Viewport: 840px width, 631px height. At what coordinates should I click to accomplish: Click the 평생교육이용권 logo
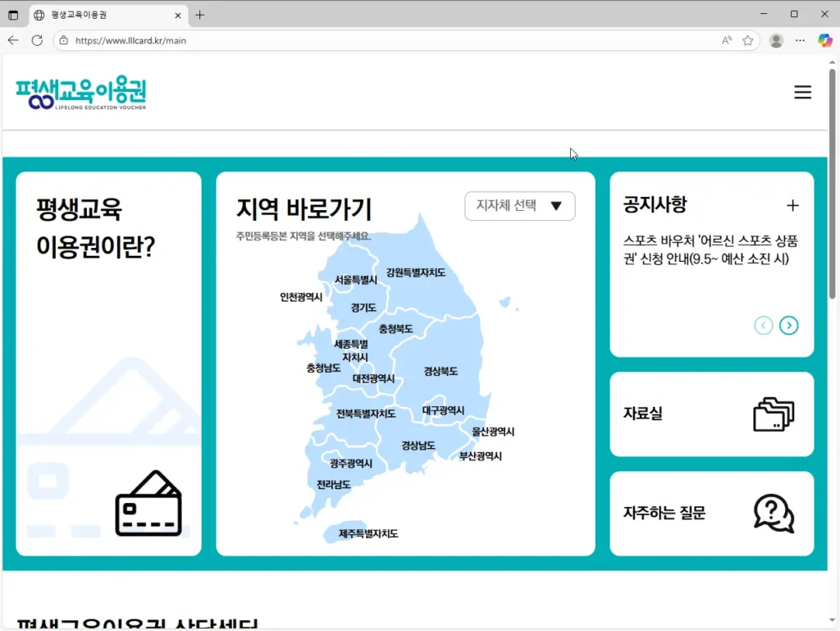tap(81, 92)
